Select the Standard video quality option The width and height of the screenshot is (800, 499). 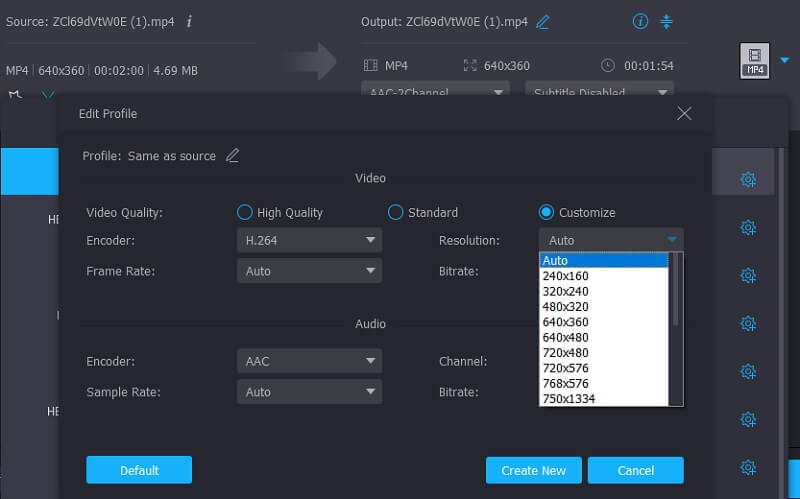pyautogui.click(x=395, y=212)
